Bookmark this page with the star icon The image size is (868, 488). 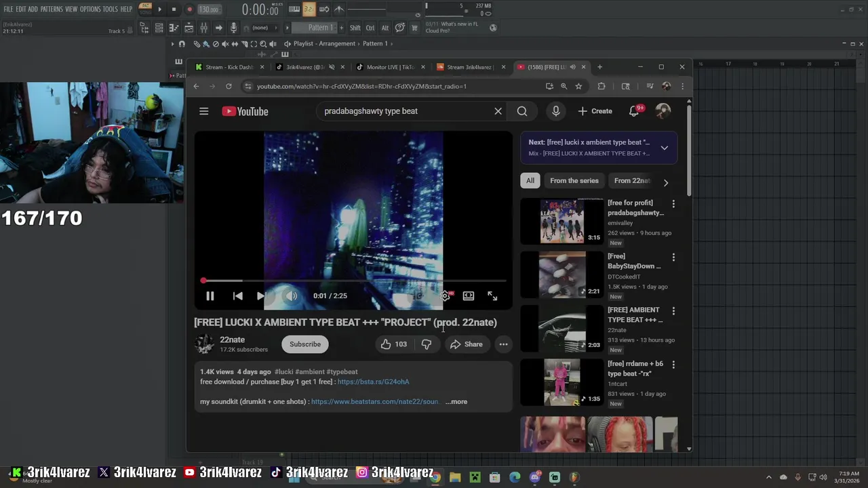[578, 86]
